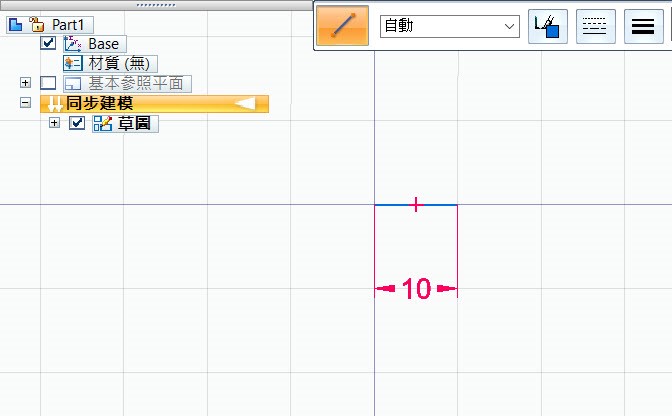Expand the 基本參照平面 node
Viewport: 672px width, 416px height.
(x=25, y=82)
